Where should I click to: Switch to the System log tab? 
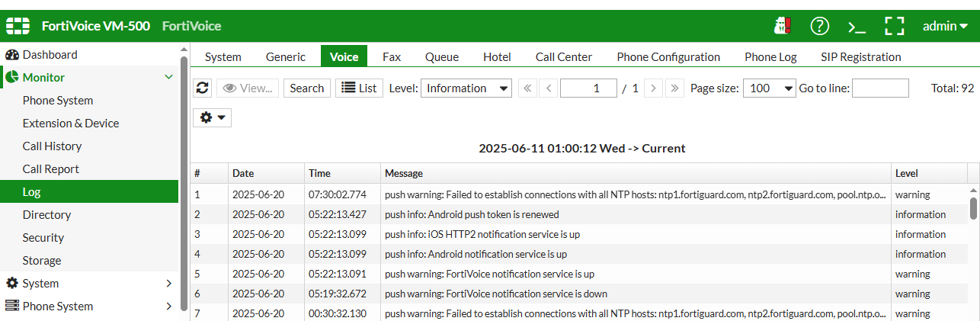coord(223,57)
